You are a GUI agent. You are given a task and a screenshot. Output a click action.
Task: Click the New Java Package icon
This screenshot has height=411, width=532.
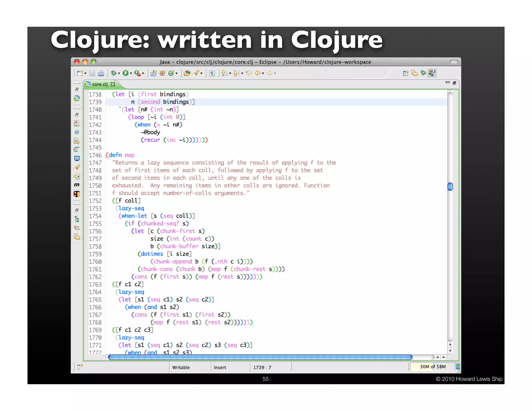click(x=162, y=73)
